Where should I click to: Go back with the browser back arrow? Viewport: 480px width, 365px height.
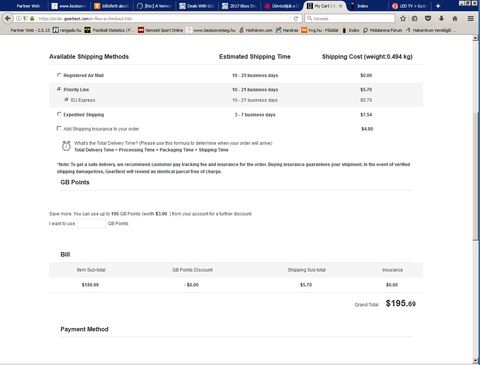[8, 19]
